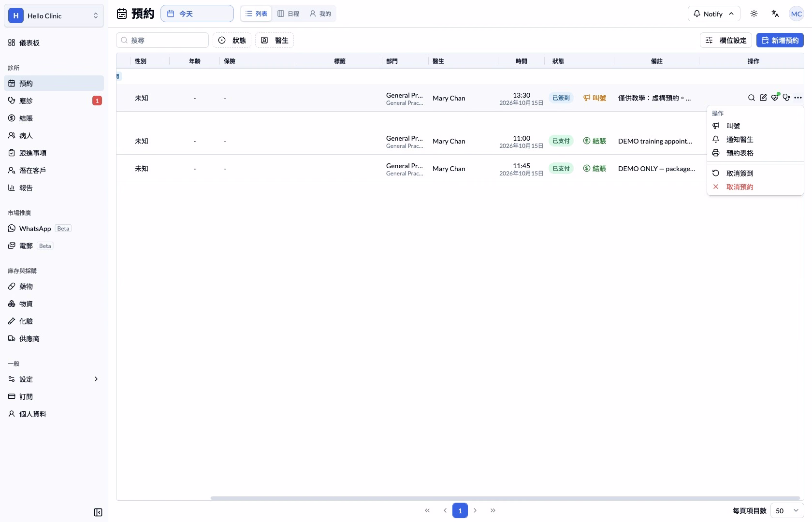The image size is (812, 522).
Task: Open the 每頁項目數 page size dropdown showing 50
Action: pyautogui.click(x=787, y=511)
